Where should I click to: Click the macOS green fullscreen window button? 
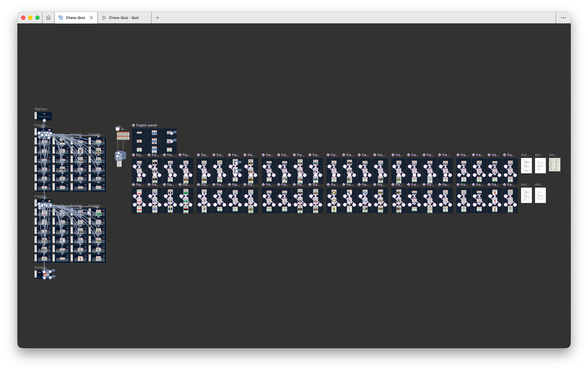37,18
